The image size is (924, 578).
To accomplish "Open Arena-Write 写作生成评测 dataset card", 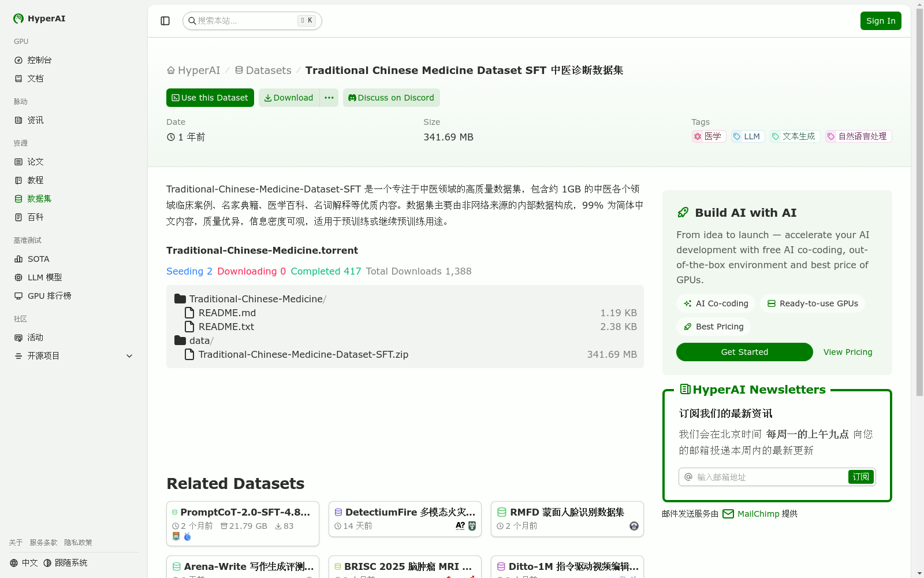I will point(243,567).
